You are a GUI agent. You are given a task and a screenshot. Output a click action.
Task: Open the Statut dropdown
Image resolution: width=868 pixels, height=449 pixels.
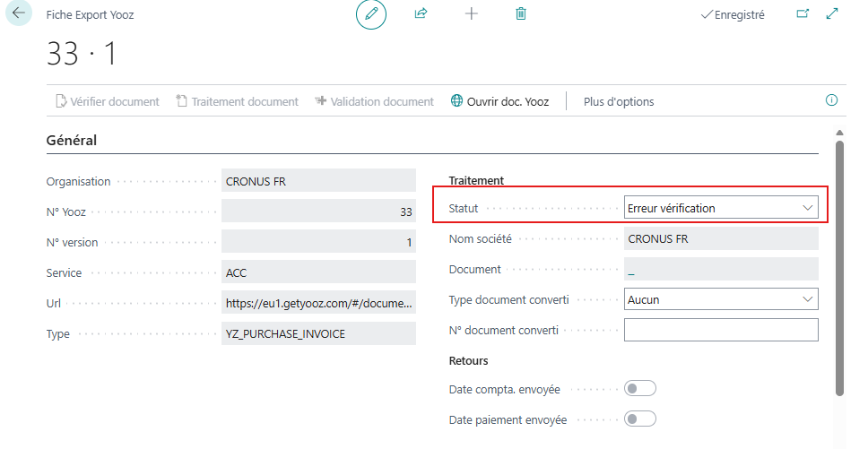tap(721, 208)
